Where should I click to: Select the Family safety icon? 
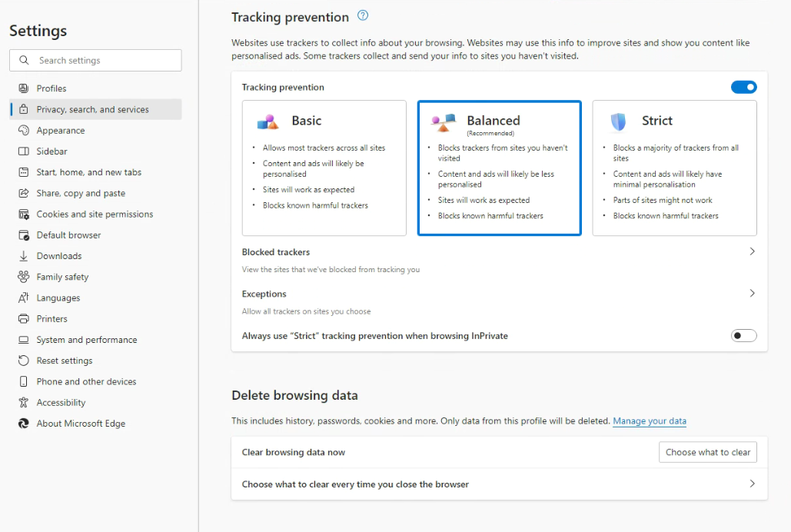25,277
